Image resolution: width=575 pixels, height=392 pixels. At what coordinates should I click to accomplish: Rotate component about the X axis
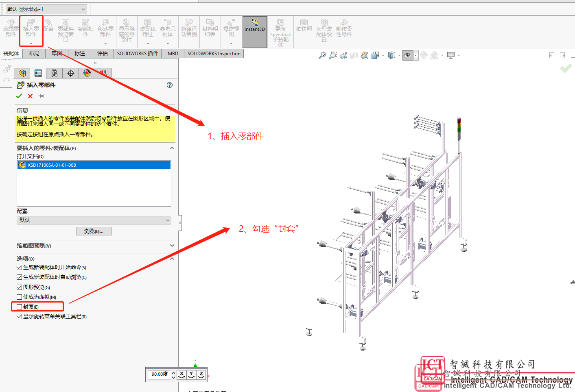click(182, 375)
